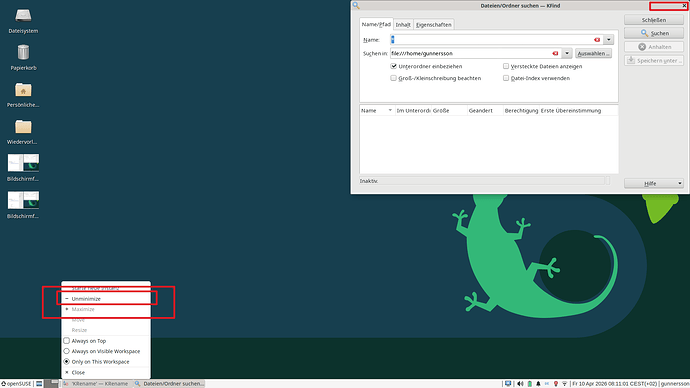
Task: Open the openSUSE application menu
Action: point(16,384)
